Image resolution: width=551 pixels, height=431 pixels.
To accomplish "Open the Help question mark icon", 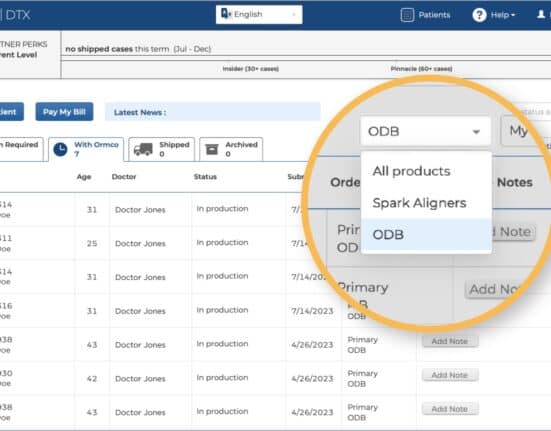I will coord(479,15).
